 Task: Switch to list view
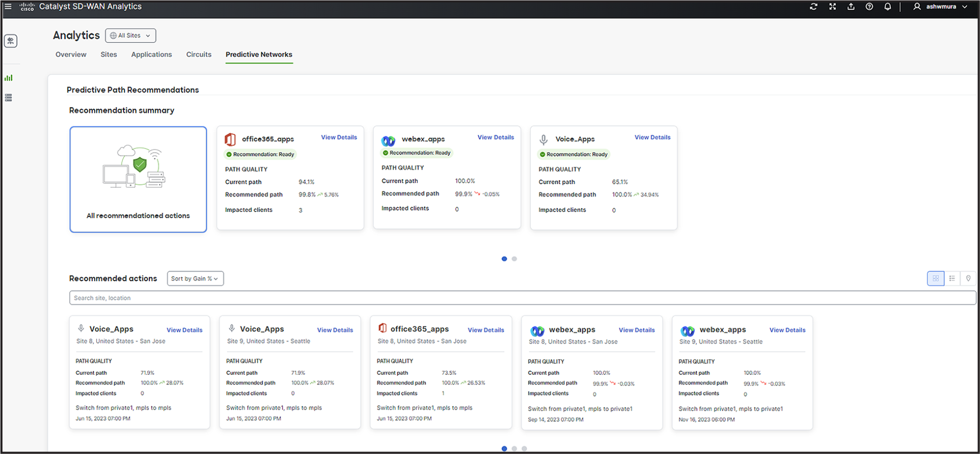[952, 278]
